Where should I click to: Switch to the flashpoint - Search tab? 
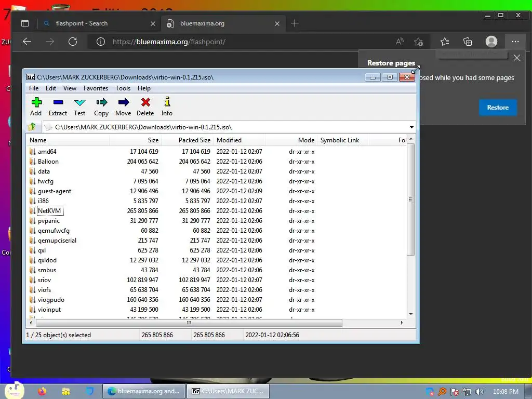tap(98, 23)
